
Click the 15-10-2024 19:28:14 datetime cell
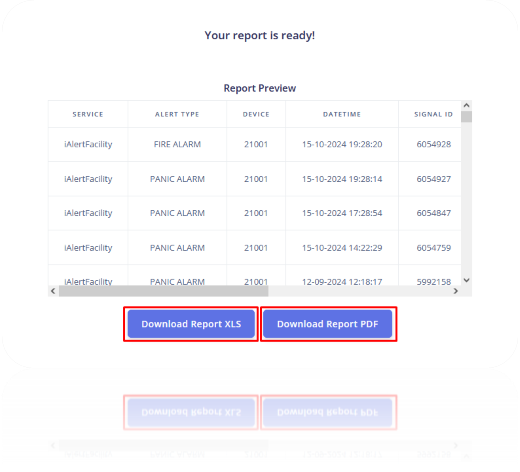[x=342, y=179]
